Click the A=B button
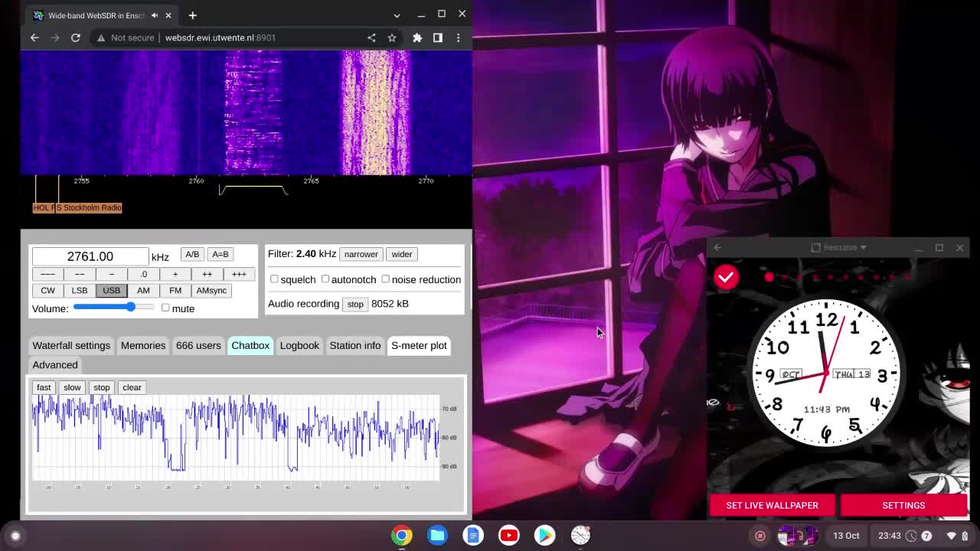 coord(220,254)
